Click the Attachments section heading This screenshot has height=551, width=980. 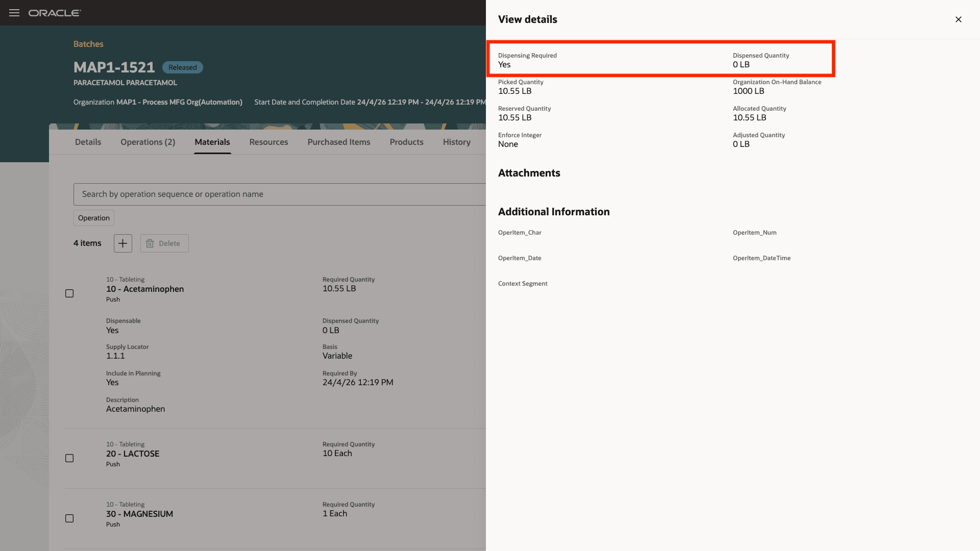point(529,173)
